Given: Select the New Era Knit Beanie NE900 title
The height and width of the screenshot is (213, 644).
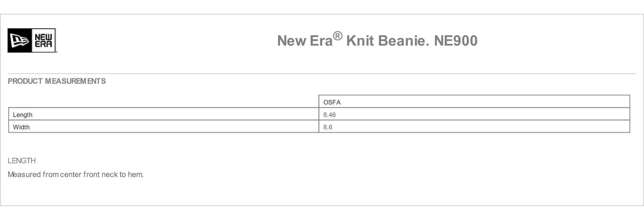Looking at the screenshot, I should click(377, 40).
